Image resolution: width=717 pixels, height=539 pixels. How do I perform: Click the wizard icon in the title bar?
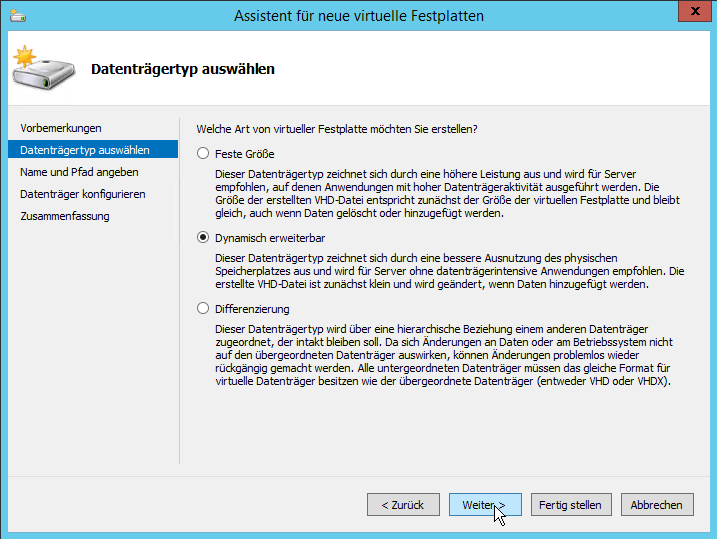pyautogui.click(x=19, y=16)
